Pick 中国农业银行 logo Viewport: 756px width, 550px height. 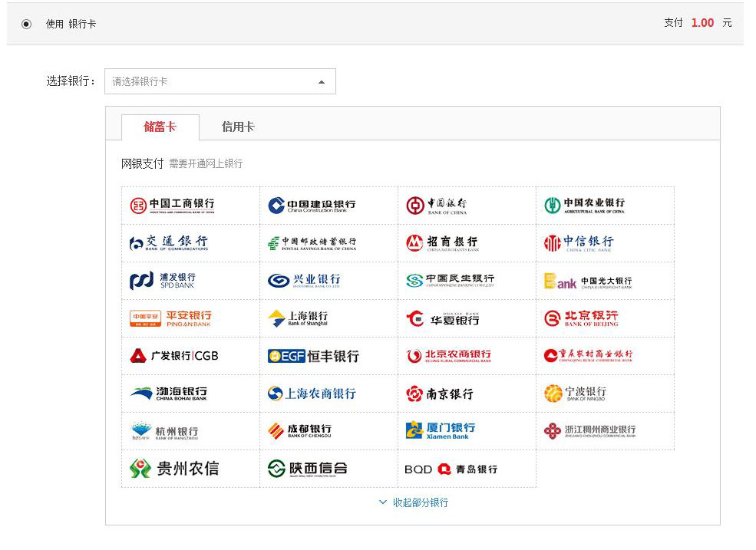(585, 205)
